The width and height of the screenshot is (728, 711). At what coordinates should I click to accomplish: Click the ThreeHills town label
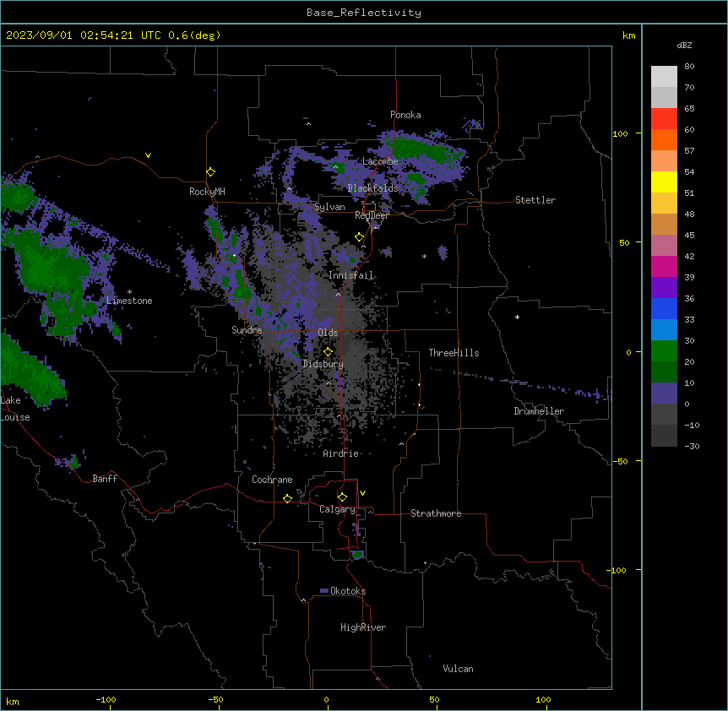pyautogui.click(x=454, y=353)
